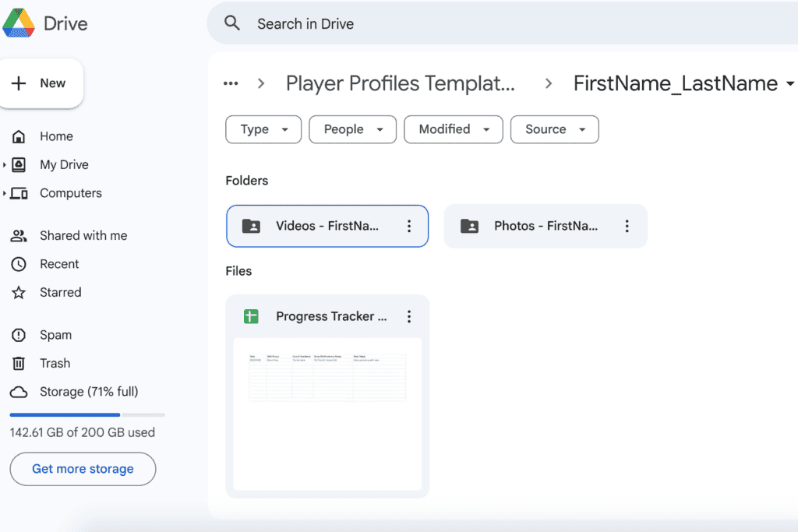The image size is (798, 532).
Task: Show hidden breadcrumb folders via ellipsis
Action: point(231,83)
